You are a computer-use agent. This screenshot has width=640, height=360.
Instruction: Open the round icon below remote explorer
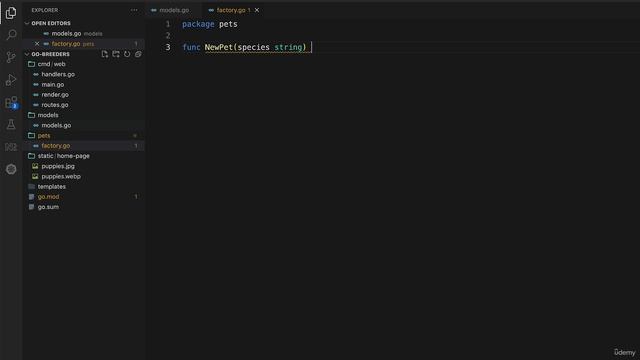(11, 169)
